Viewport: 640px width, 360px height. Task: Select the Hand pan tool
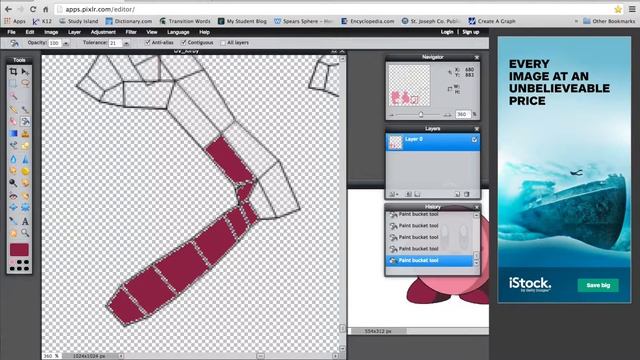pyautogui.click(x=13, y=233)
